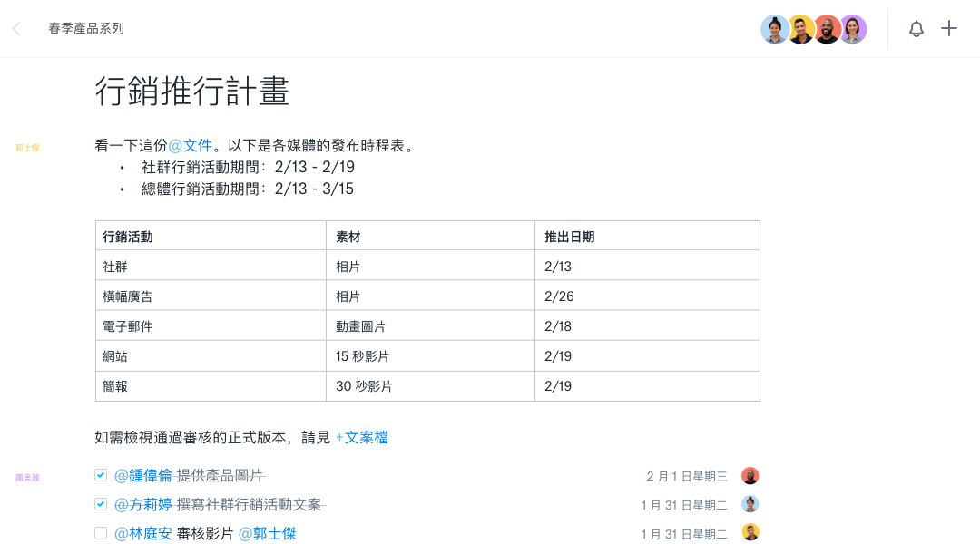This screenshot has height=544, width=980.
Task: Click the 蕭芙蓉 label beside the task list
Action: [26, 475]
